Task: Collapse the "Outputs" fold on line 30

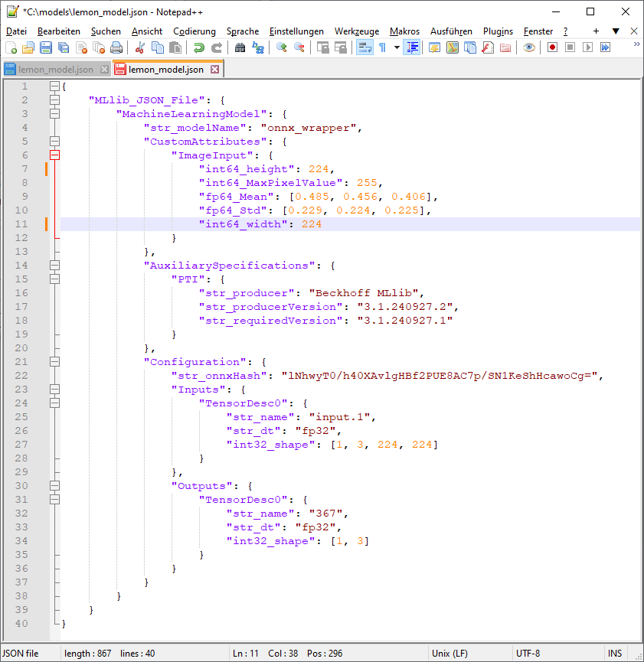Action: pos(54,485)
